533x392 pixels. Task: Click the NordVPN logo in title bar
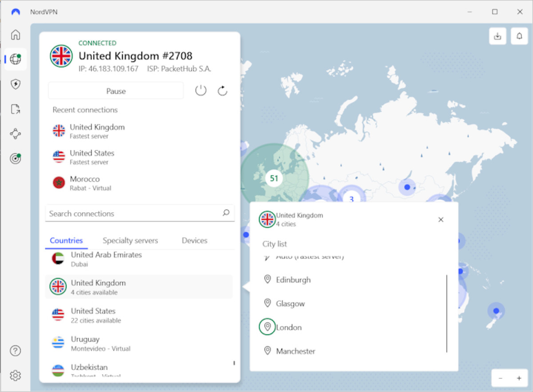tap(16, 12)
